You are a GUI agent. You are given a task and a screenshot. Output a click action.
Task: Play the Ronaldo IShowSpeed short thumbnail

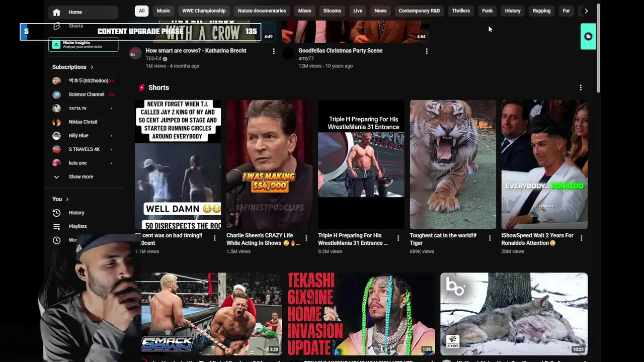[x=544, y=164]
